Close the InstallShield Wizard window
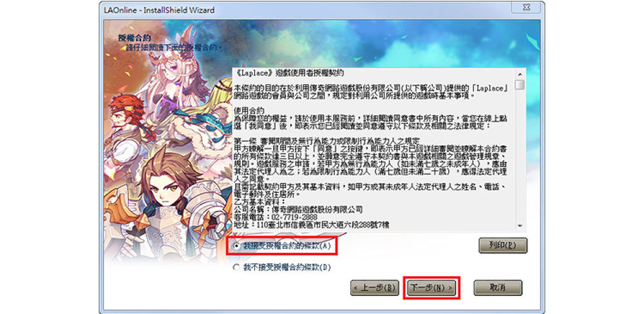644x314 pixels. pos(526,7)
